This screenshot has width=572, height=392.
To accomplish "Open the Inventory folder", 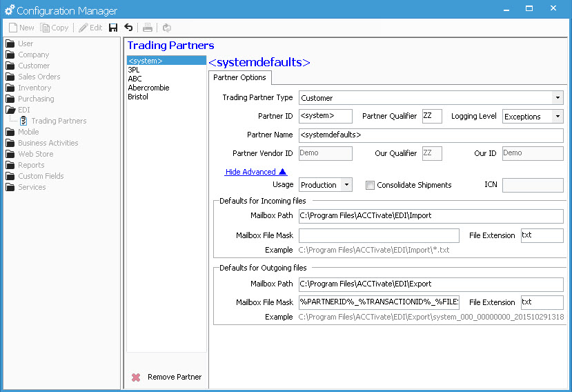I will pyautogui.click(x=10, y=88).
